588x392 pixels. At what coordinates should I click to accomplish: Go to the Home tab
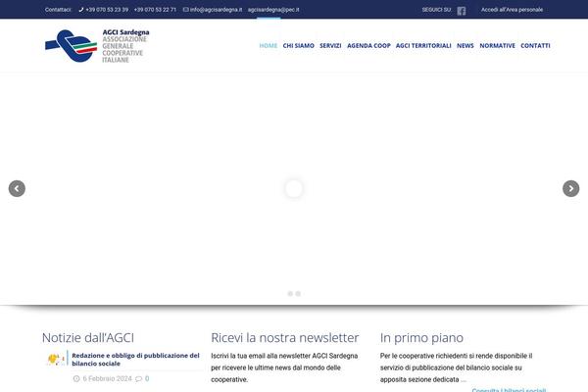pos(268,46)
